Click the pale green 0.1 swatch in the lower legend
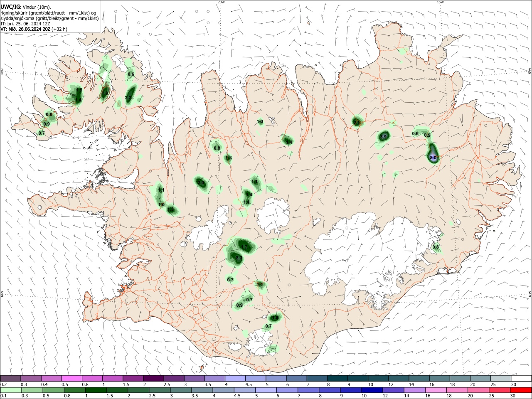532x399 pixels. 11,390
